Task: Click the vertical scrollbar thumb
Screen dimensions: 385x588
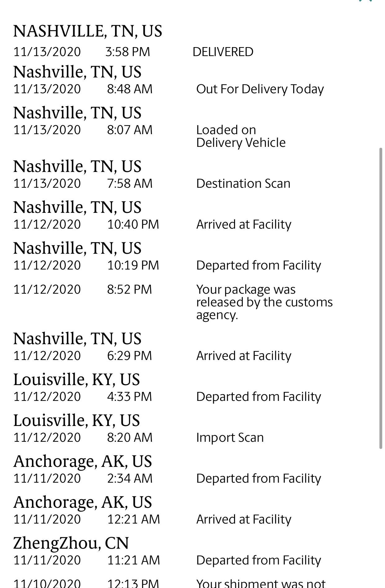Action: coord(381,298)
